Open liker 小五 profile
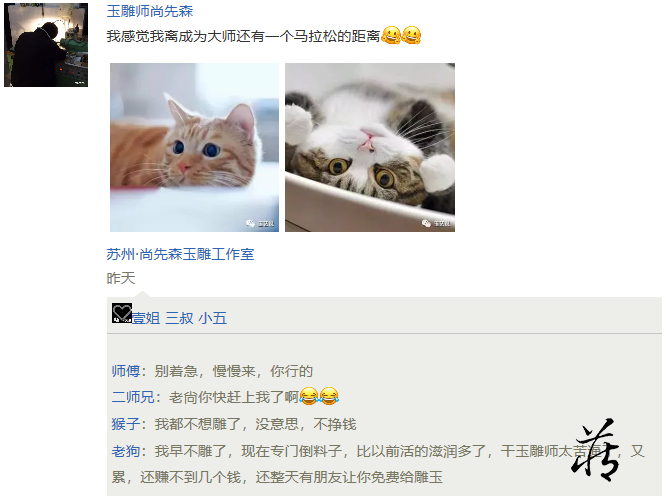669x497 pixels. point(212,318)
